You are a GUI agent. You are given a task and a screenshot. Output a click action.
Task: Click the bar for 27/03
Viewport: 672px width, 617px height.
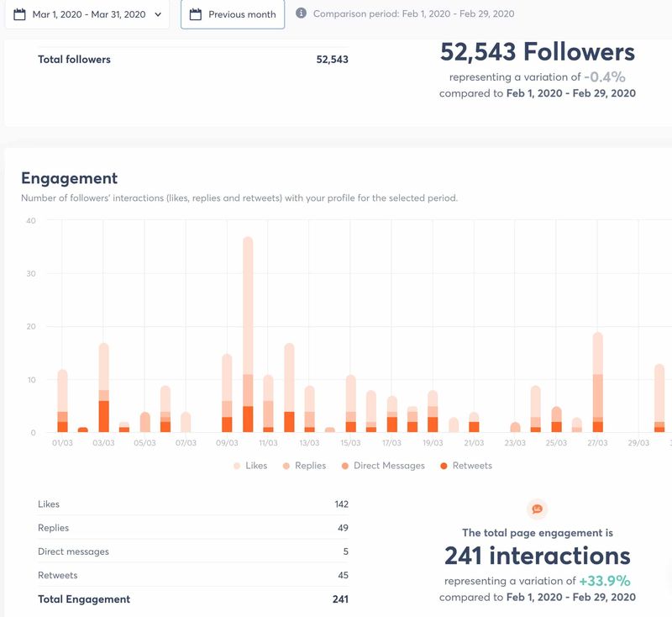point(598,382)
